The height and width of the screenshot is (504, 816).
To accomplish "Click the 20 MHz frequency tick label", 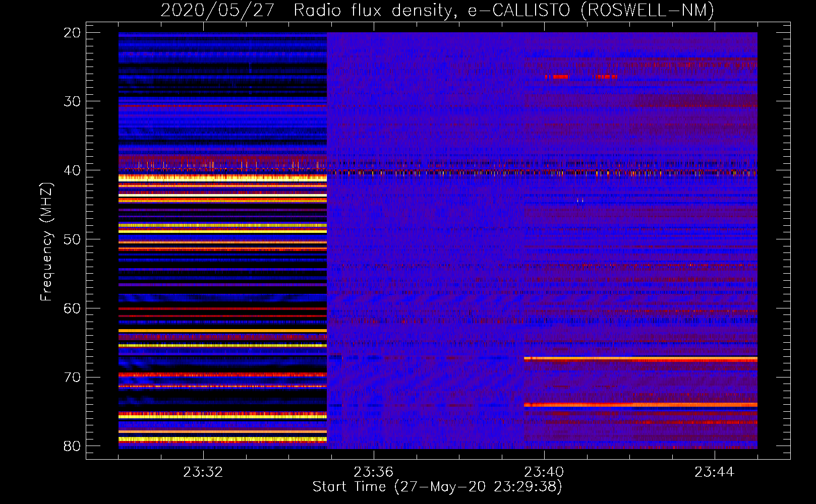I will pyautogui.click(x=72, y=33).
